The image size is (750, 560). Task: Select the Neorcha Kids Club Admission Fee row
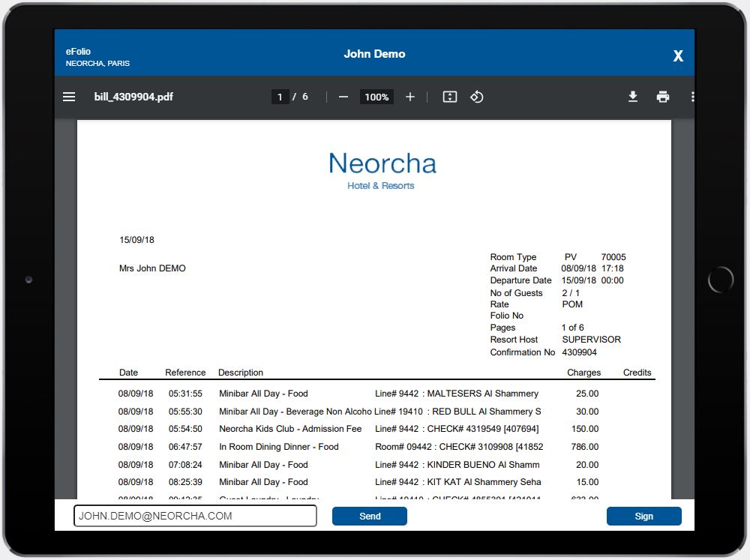click(290, 429)
